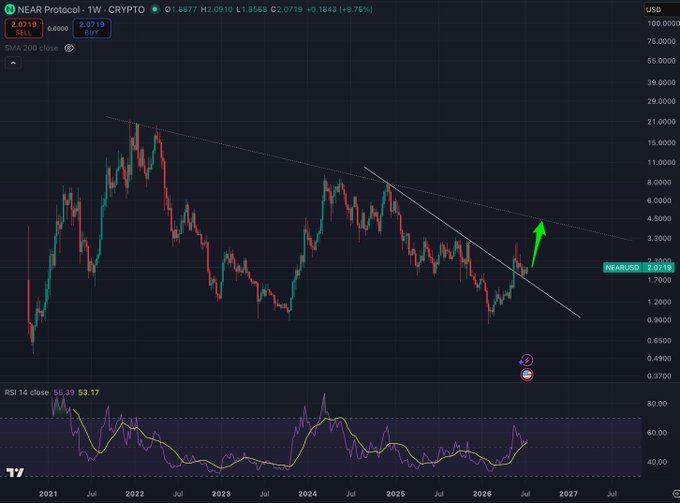Screen dimensions: 680x503
Task: Toggle SMA 200 visibility eye icon
Action: [69, 48]
